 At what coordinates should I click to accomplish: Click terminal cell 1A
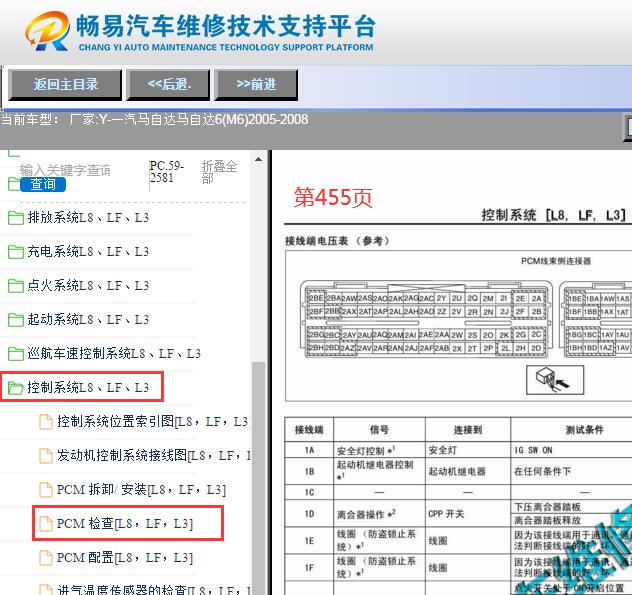pos(309,450)
